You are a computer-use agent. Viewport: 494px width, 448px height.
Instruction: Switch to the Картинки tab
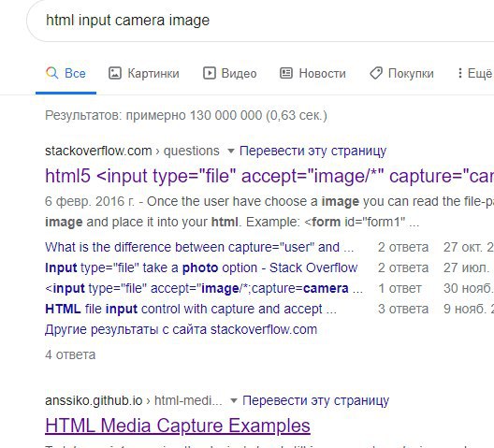click(144, 73)
